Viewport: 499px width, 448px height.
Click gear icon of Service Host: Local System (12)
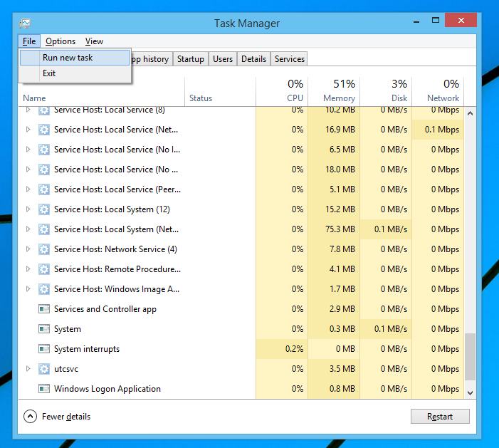coord(44,209)
